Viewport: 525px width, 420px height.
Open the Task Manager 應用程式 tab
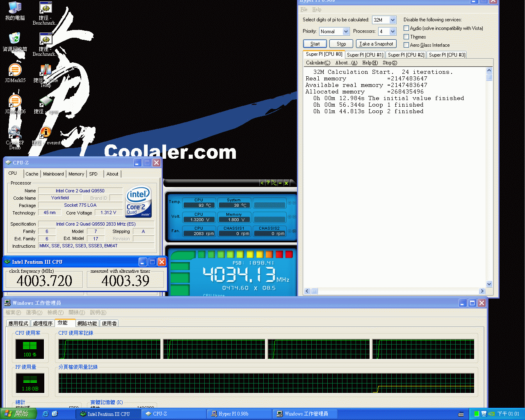pyautogui.click(x=18, y=323)
